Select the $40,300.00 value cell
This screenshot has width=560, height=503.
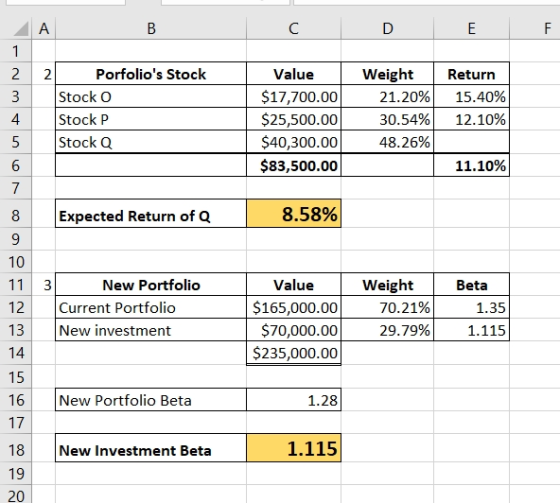pyautogui.click(x=294, y=142)
